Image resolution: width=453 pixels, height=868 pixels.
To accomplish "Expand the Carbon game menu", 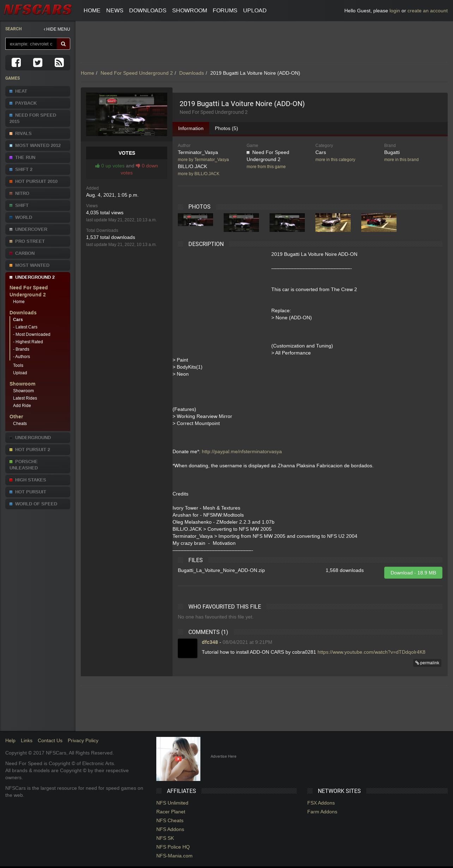I will pos(38,253).
